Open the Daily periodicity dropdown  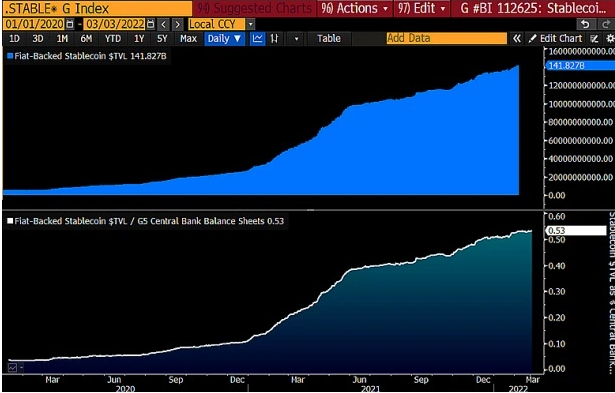coord(224,38)
